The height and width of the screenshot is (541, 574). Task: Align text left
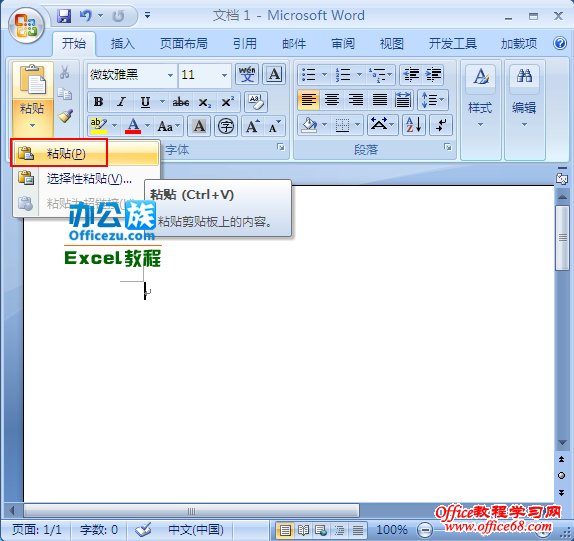coord(308,100)
